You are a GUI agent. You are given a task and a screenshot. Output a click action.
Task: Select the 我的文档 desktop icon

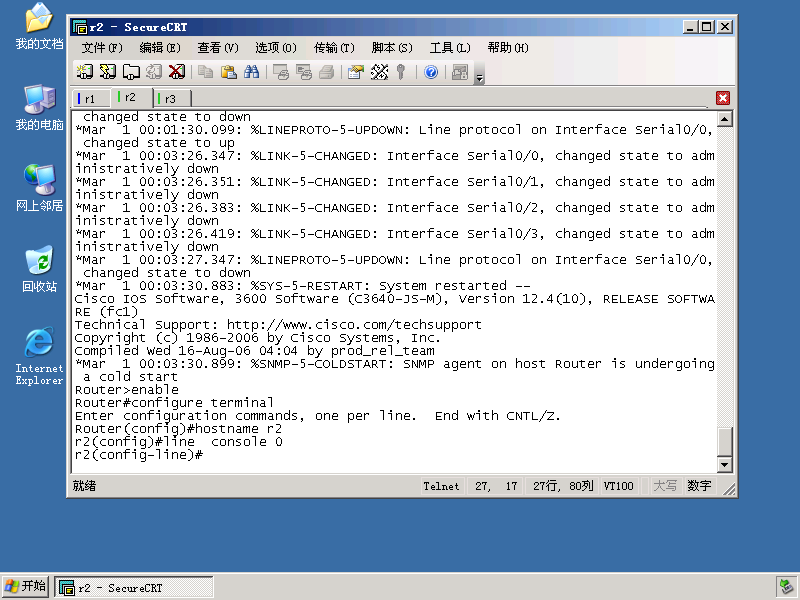(x=39, y=27)
